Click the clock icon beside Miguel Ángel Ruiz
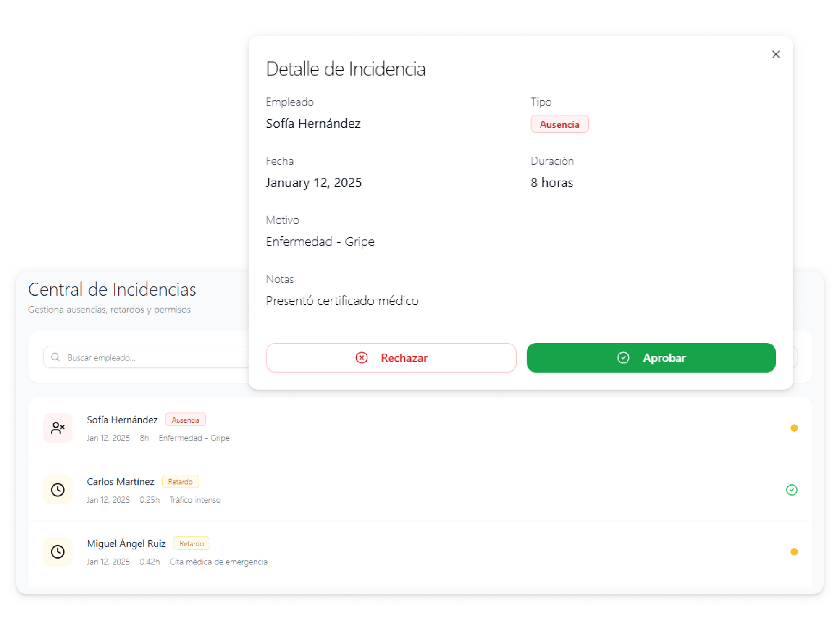Viewport: 840px width, 630px height. tap(58, 551)
